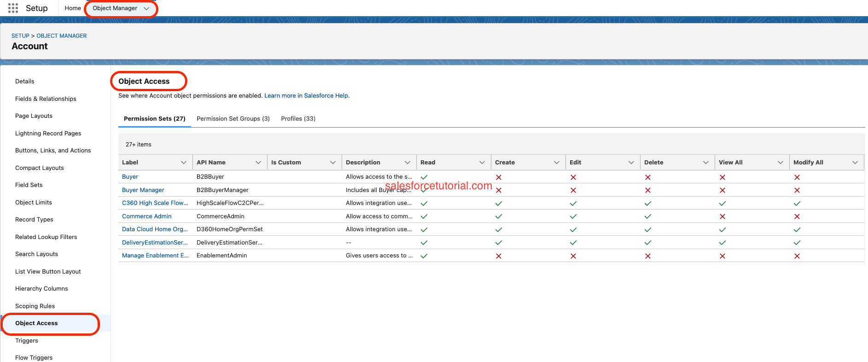Viewport: 868px width, 362px height.
Task: Click the Modify All X mark for Manage Enablement row
Action: [x=797, y=256]
